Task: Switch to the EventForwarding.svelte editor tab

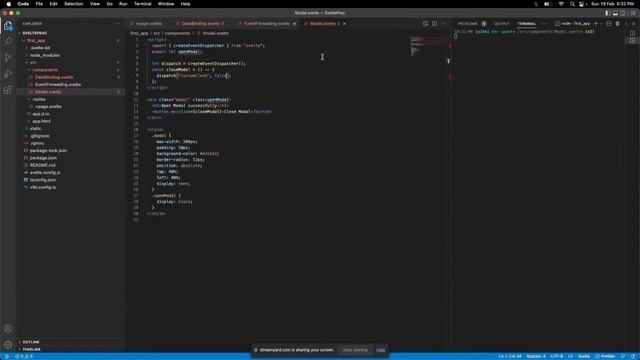Action: (x=267, y=24)
